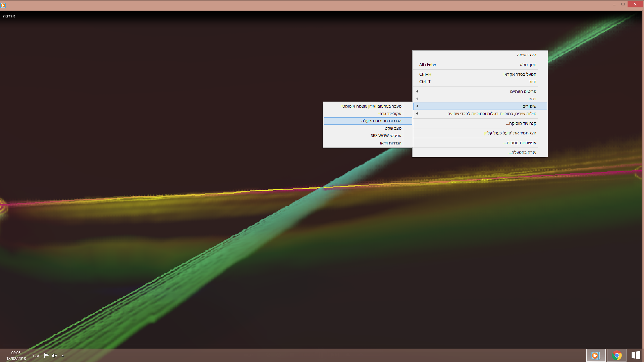Click the Windows Start button
This screenshot has width=644, height=362.
[636, 355]
